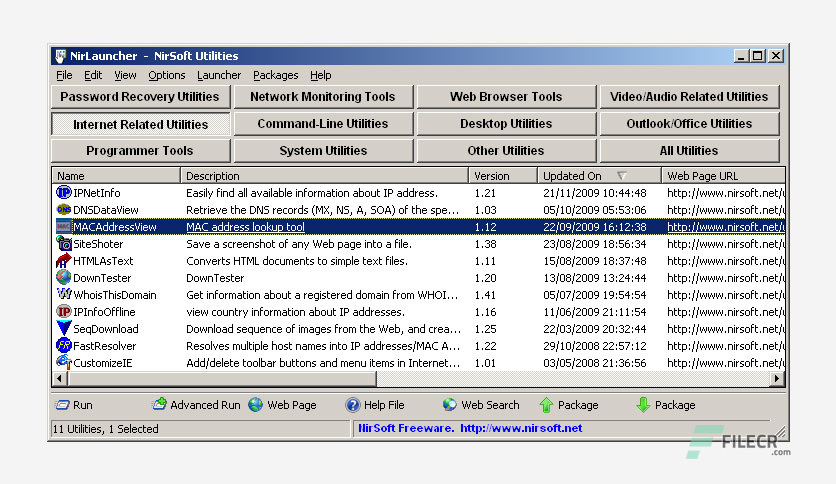Switch to Programmer Tools group

[x=141, y=151]
